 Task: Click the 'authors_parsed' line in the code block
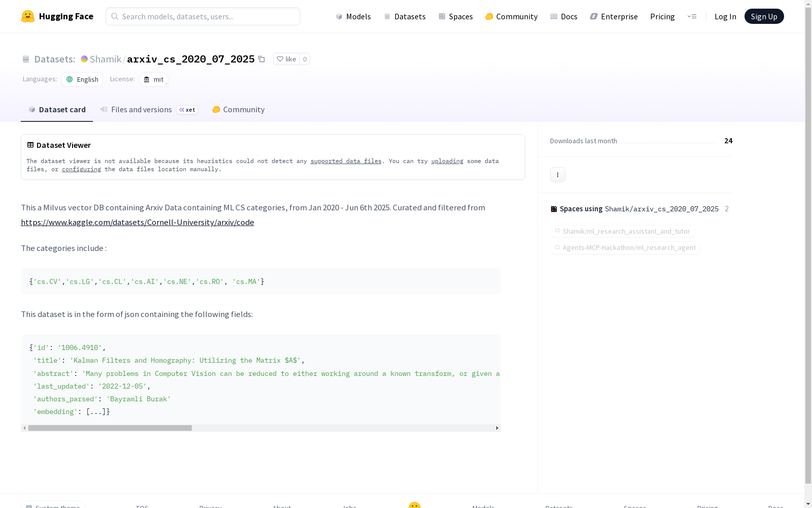pos(102,399)
